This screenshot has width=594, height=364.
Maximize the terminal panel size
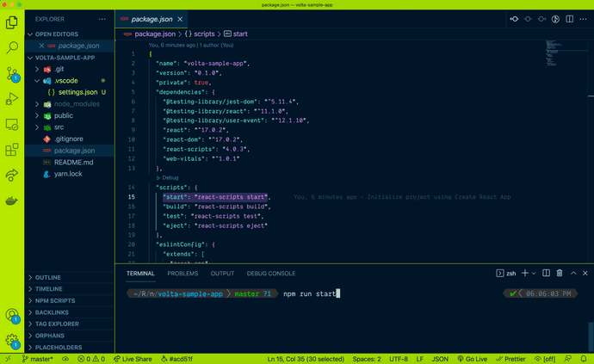tap(573, 273)
